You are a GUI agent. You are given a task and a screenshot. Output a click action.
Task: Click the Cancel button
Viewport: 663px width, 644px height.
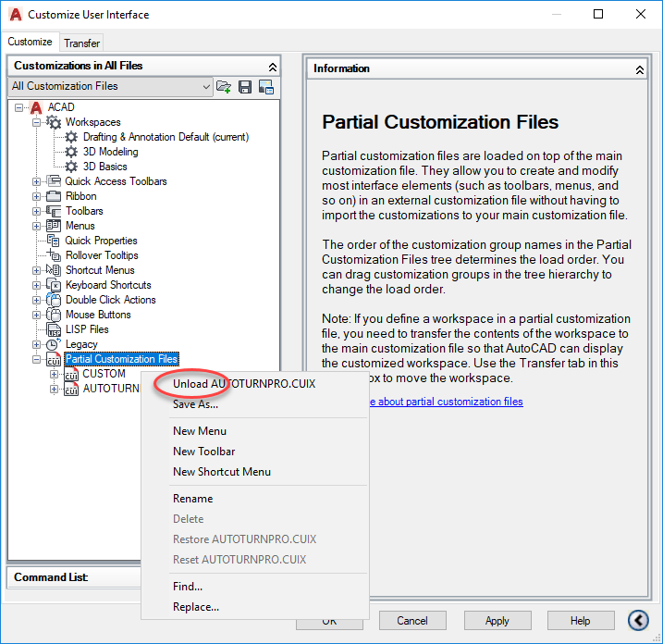tap(412, 621)
